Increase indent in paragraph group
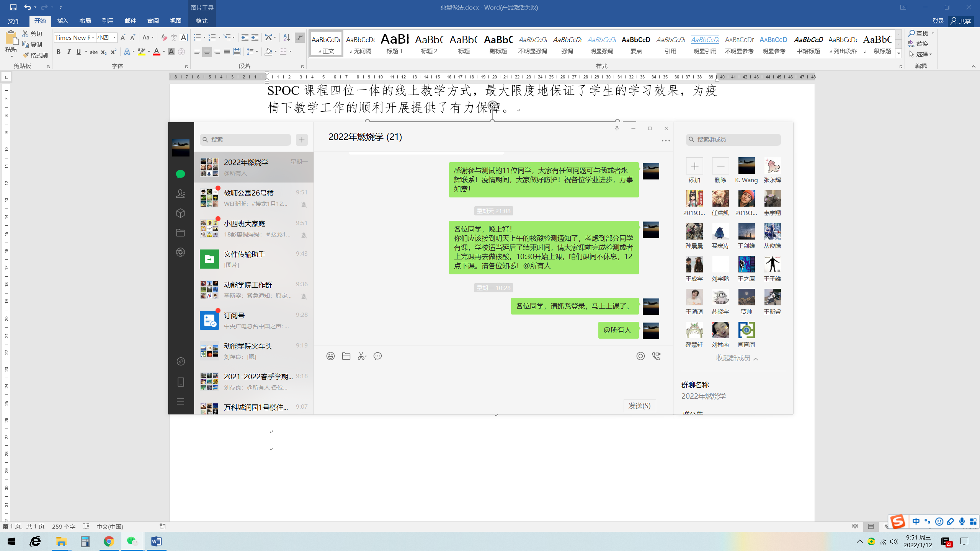Viewport: 980px width, 551px height. coord(255,37)
